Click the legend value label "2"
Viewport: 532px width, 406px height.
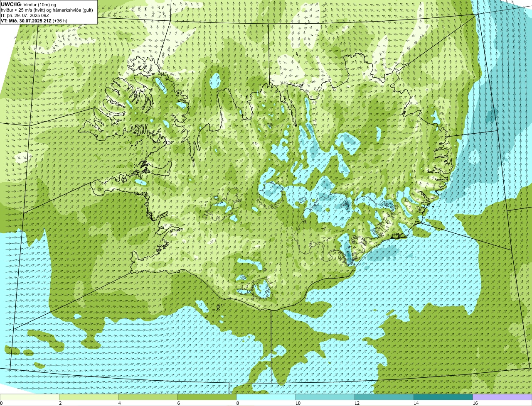[60, 403]
